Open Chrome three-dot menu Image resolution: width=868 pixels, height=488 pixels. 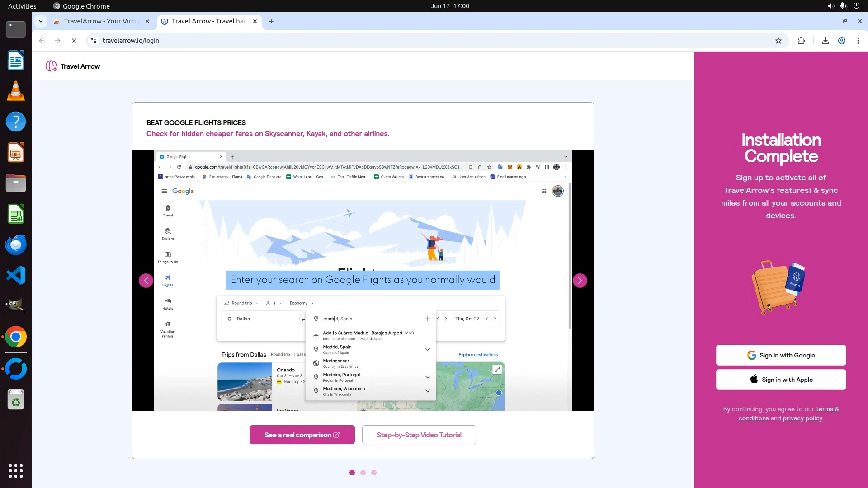tap(858, 41)
